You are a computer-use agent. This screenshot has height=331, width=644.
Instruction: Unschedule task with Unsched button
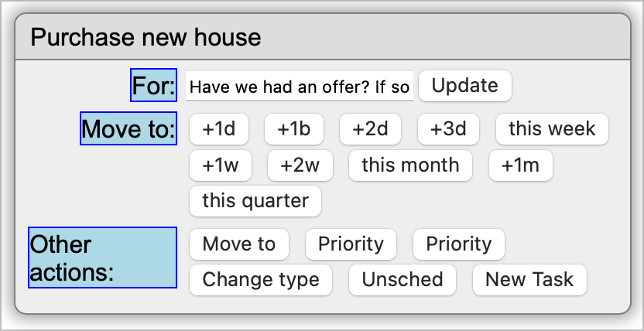tap(402, 280)
